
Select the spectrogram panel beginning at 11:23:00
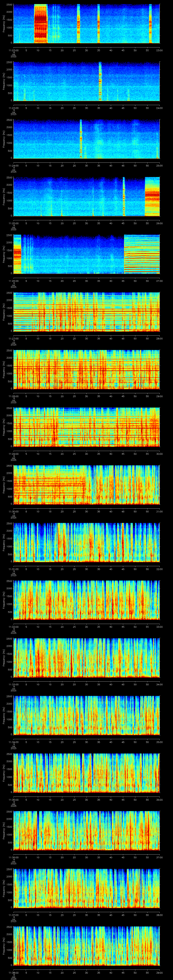click(86, 81)
